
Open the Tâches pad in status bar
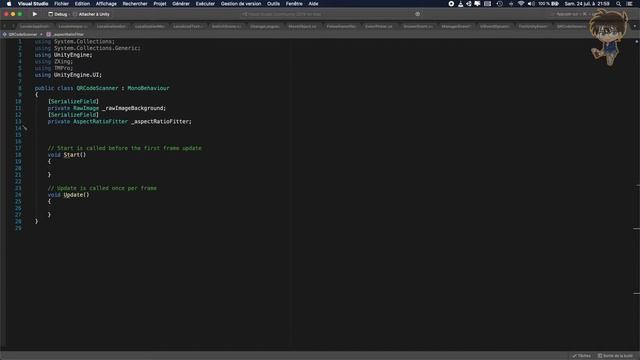coord(582,356)
